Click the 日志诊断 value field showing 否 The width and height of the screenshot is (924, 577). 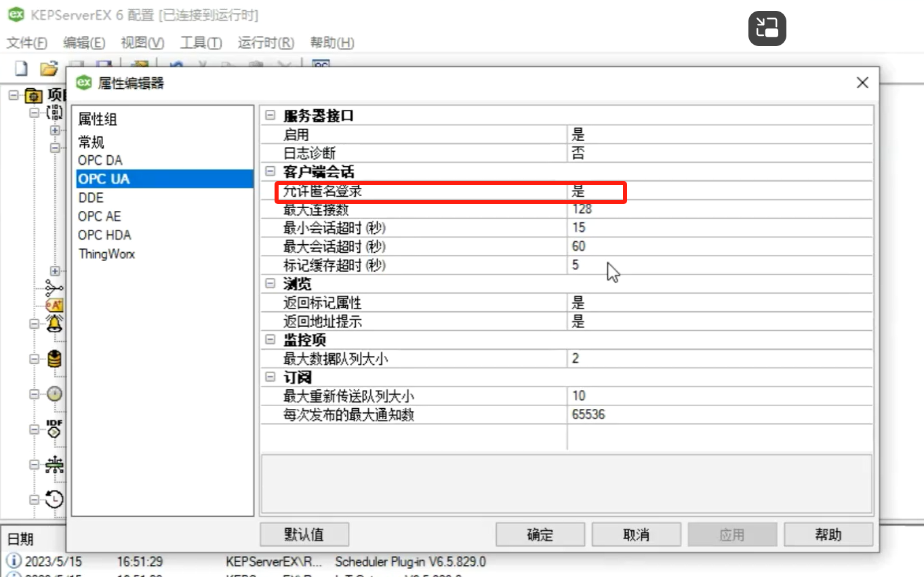click(x=720, y=153)
